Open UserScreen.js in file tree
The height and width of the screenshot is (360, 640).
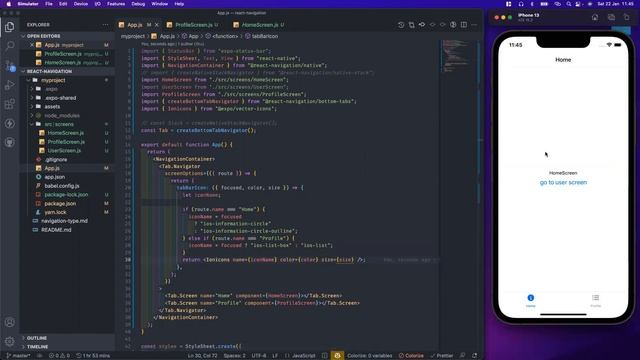pos(64,151)
